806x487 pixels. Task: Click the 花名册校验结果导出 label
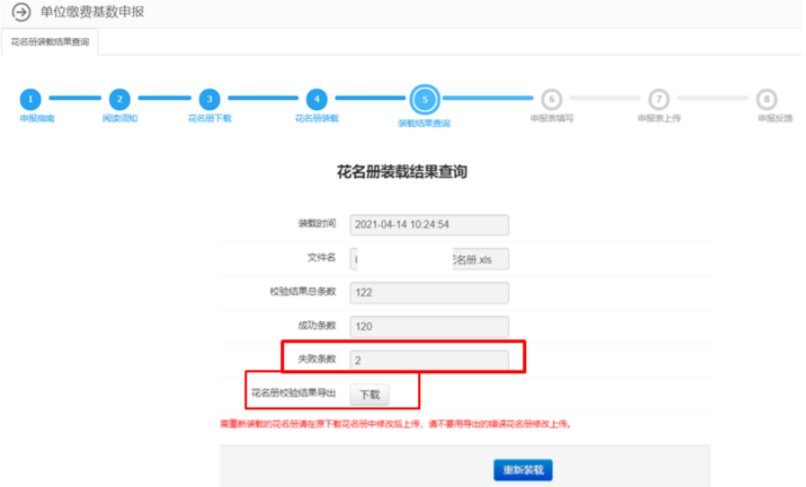(293, 393)
